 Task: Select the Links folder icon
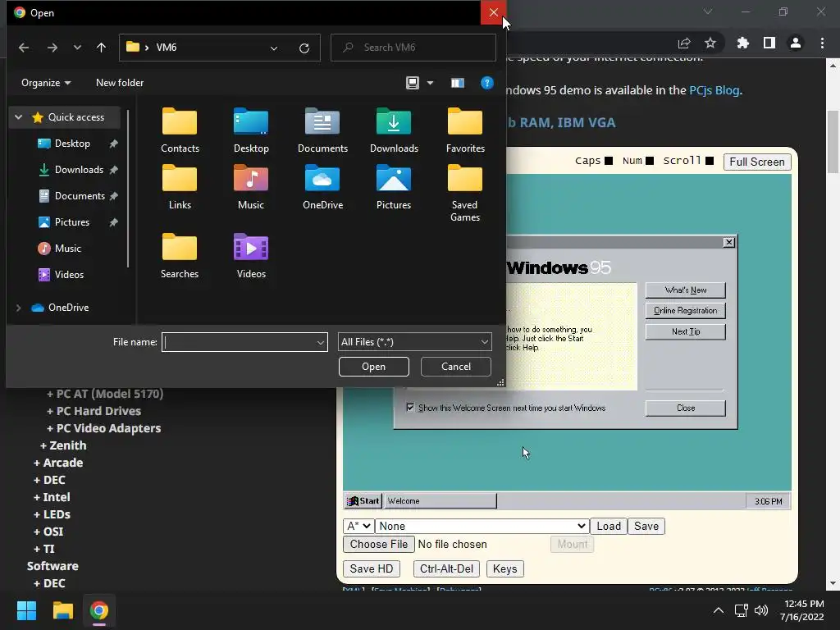pos(180,188)
